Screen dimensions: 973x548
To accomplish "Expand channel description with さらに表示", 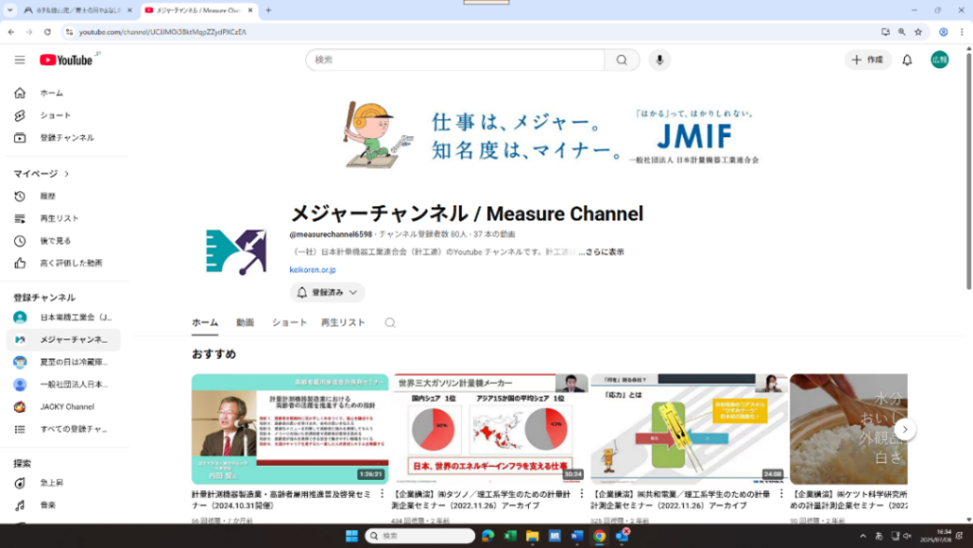I will point(601,252).
